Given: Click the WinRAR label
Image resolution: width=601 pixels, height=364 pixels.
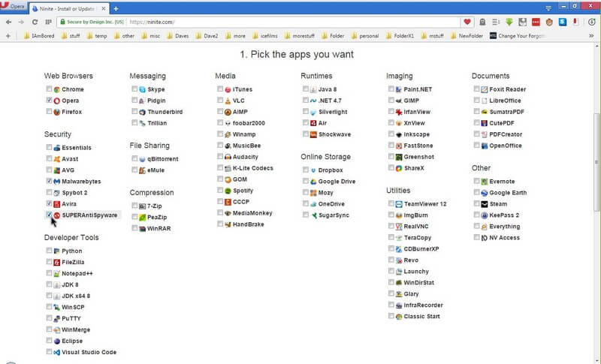Looking at the screenshot, I should (x=159, y=228).
